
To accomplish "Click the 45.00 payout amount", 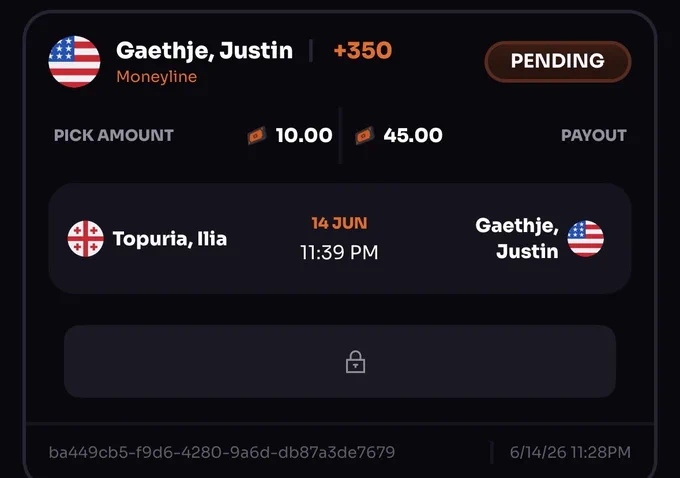I will [413, 135].
